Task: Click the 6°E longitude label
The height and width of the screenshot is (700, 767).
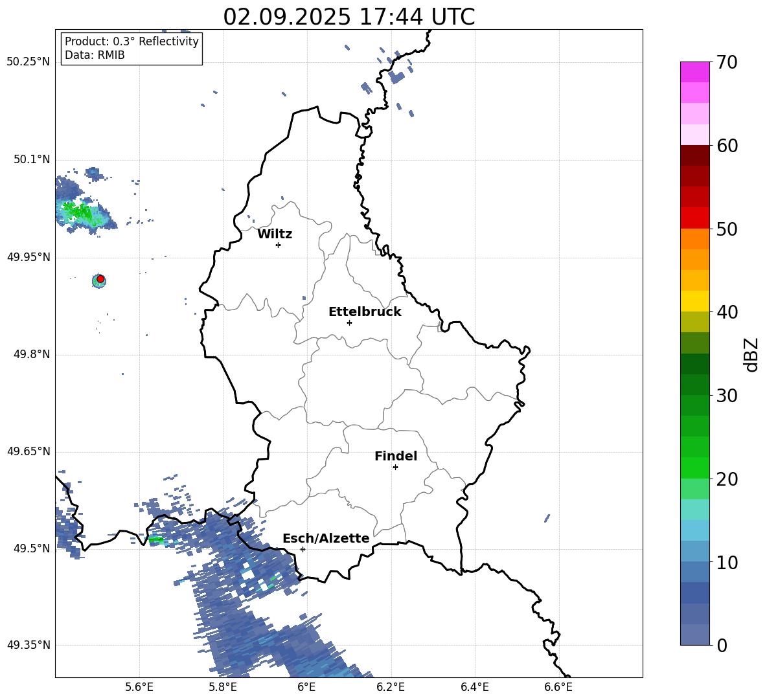Action: [306, 688]
